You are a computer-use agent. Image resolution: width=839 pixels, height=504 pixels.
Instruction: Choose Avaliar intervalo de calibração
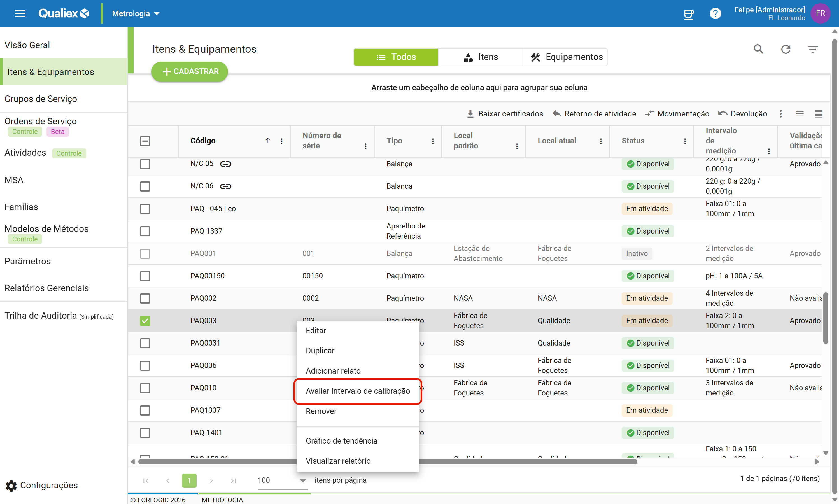click(358, 391)
